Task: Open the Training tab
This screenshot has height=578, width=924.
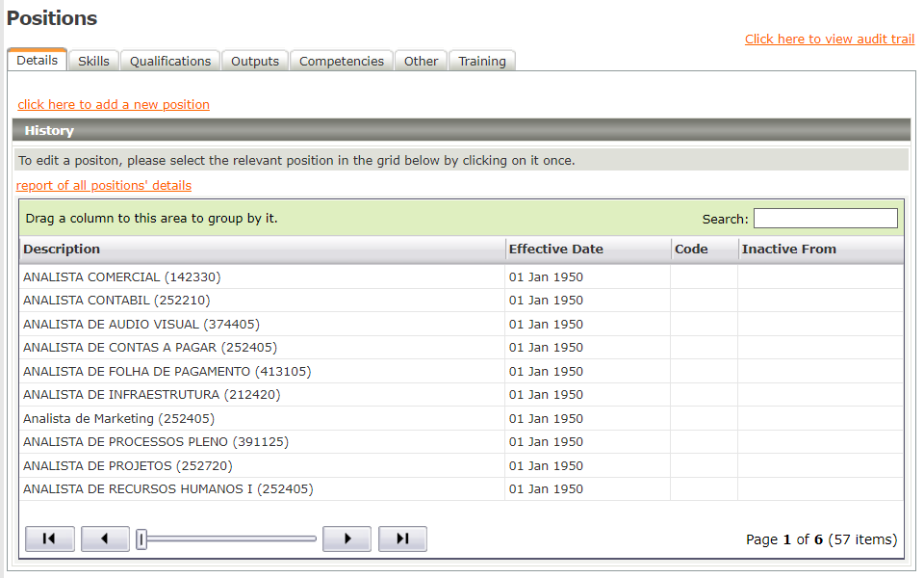Action: [482, 61]
